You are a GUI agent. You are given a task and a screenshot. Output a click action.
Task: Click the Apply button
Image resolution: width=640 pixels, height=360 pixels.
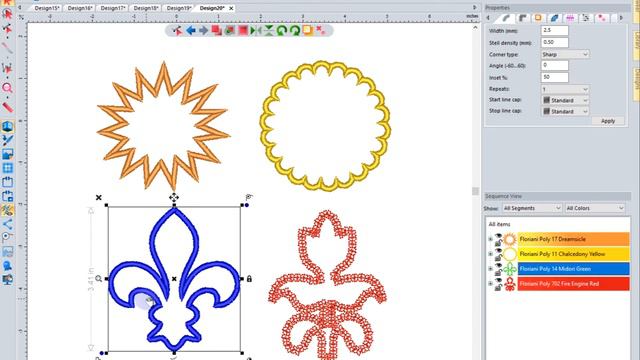click(x=608, y=121)
